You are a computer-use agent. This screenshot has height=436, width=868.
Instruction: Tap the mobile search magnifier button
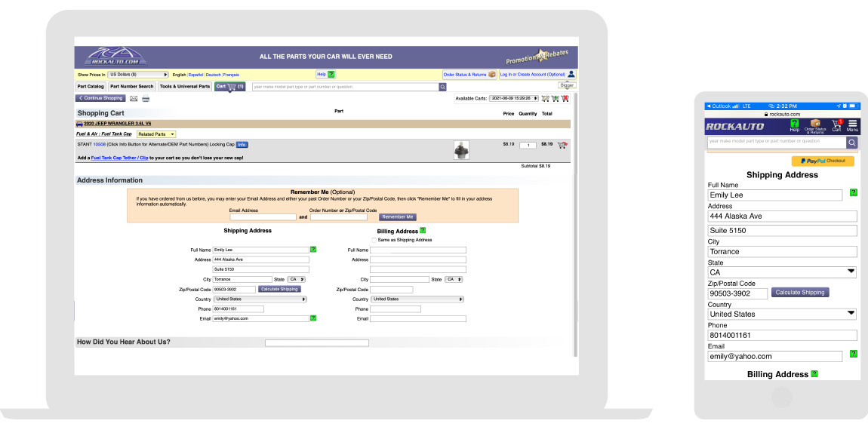click(852, 143)
